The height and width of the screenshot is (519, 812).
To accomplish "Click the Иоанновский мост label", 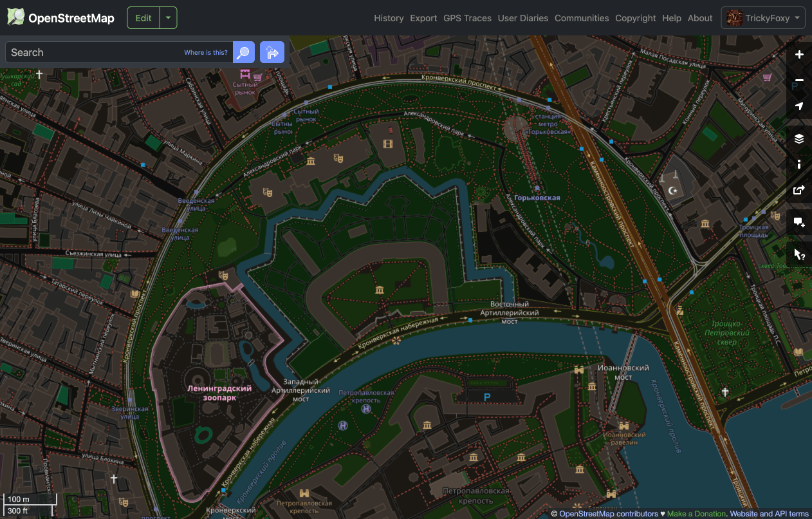I will click(x=623, y=372).
